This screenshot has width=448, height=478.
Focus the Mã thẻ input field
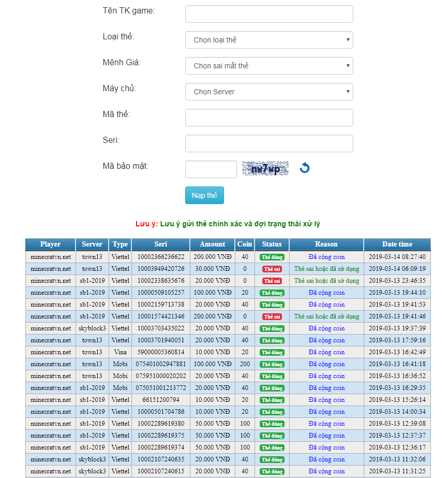click(269, 118)
